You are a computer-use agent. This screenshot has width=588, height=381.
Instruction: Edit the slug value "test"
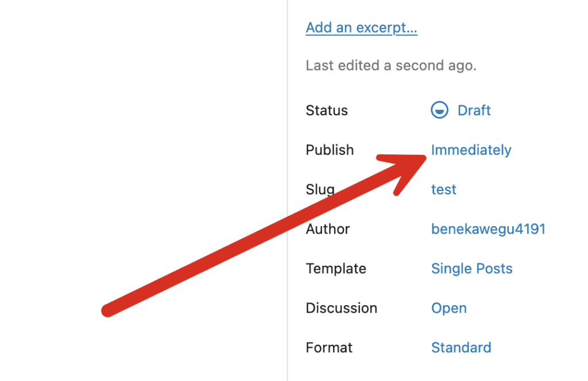click(443, 189)
